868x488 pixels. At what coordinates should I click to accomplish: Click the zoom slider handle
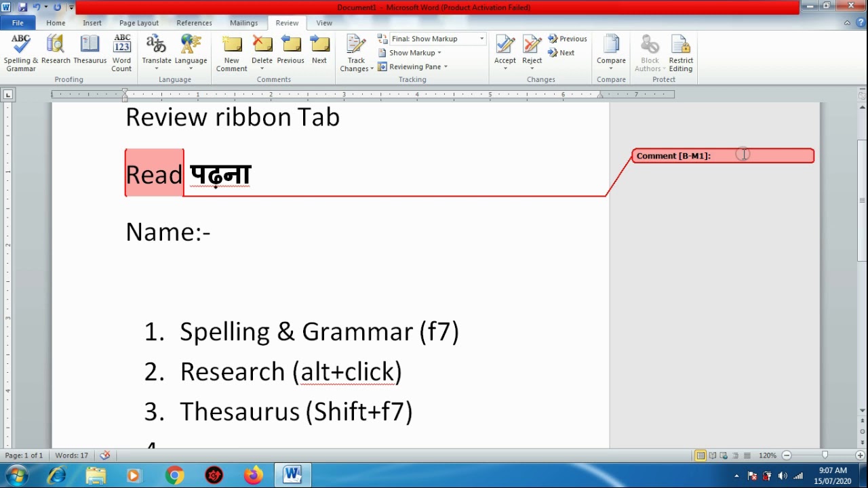[x=825, y=455]
